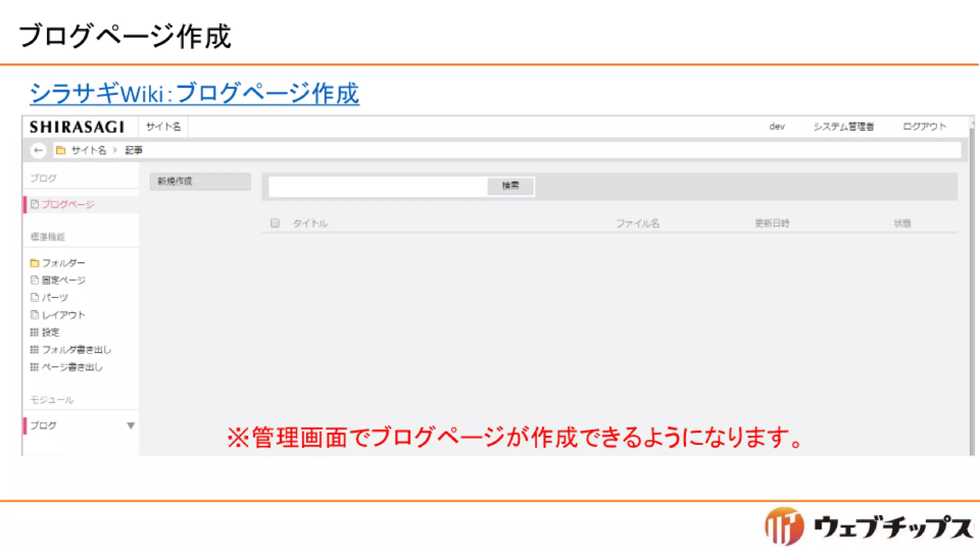Click the 検索 search button

pos(510,186)
